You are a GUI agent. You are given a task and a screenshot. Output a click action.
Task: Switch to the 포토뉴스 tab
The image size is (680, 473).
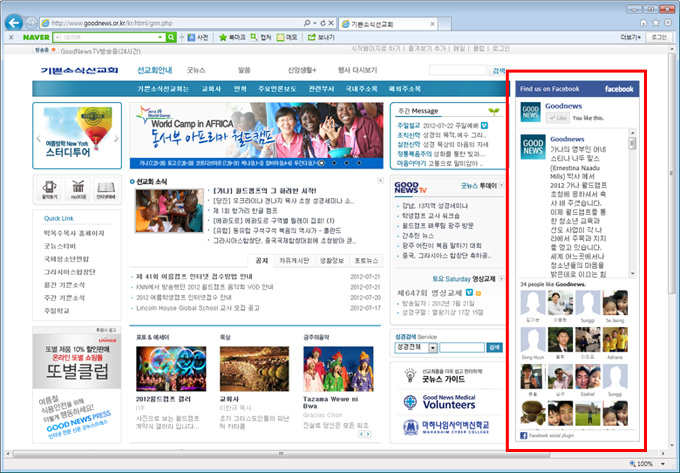[x=366, y=261]
